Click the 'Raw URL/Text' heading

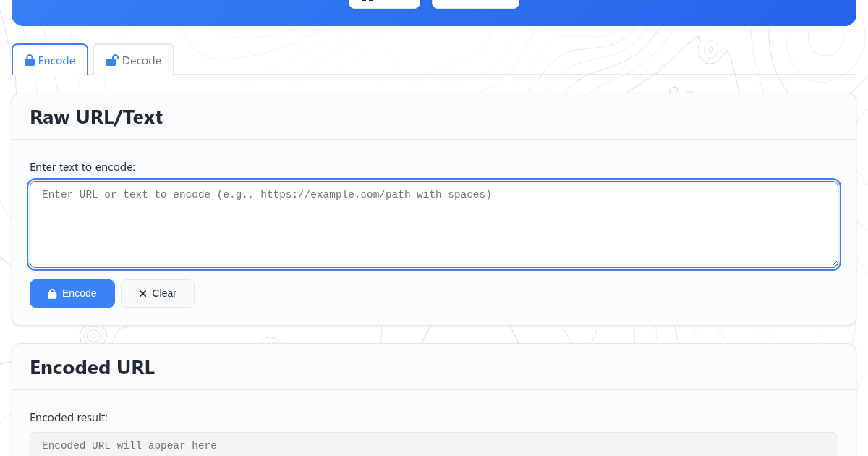click(x=96, y=117)
